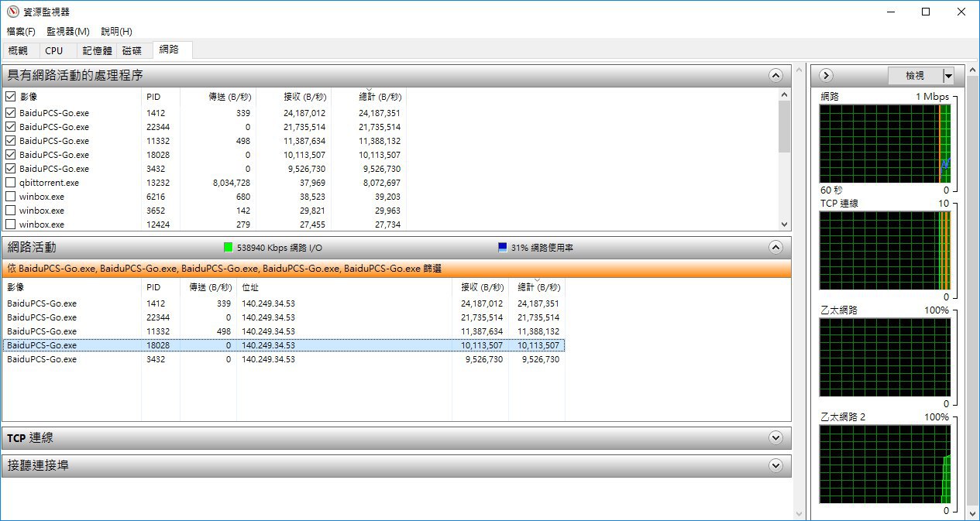Select network activity row with PID 11332

coord(284,331)
